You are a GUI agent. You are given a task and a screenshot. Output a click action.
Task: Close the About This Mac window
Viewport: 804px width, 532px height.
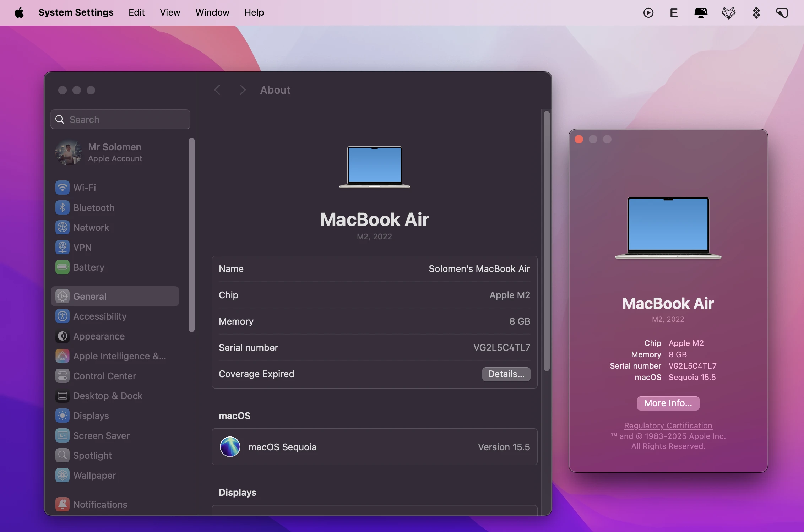point(579,139)
